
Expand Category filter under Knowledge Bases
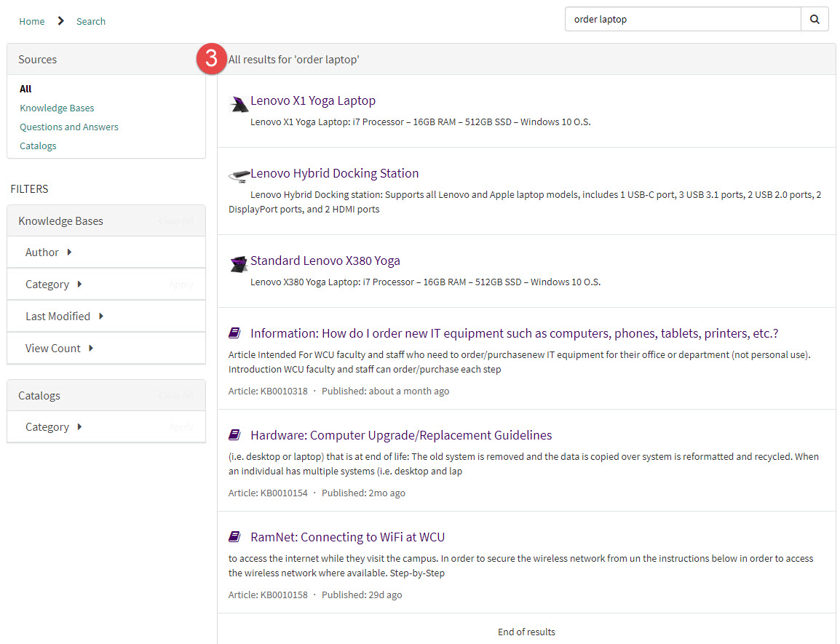pos(53,285)
